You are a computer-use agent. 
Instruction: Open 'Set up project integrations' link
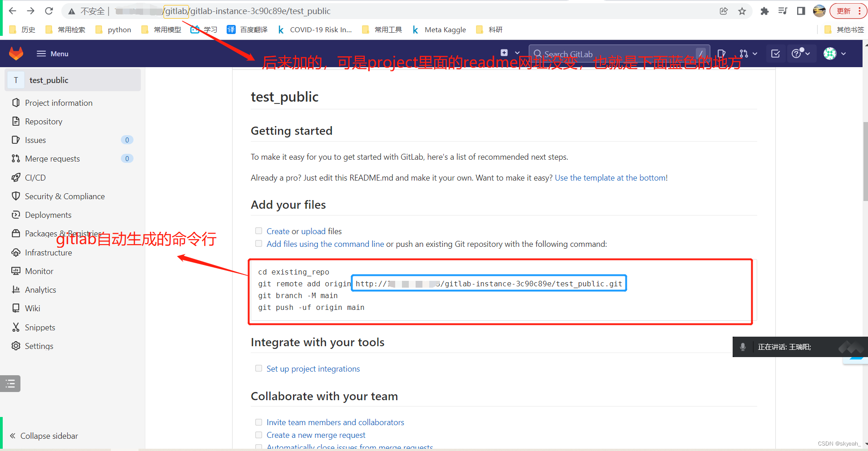[313, 369]
